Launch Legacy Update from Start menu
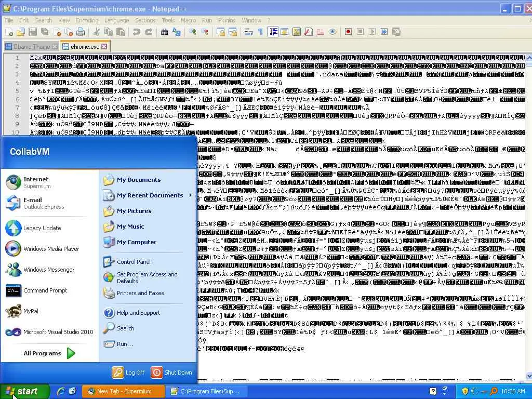Image resolution: width=532 pixels, height=399 pixels. tap(49, 228)
